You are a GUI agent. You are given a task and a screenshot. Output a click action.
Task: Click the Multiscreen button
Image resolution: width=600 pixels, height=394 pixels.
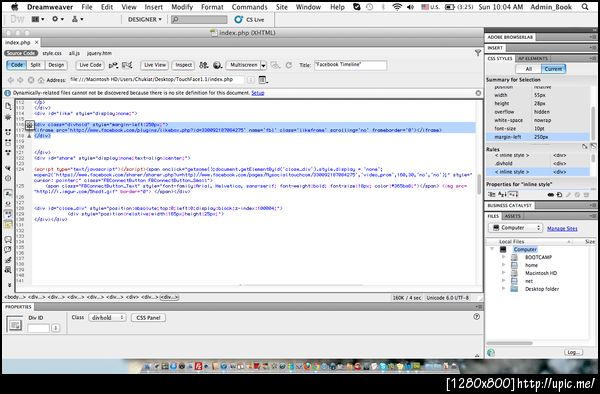[x=244, y=65]
